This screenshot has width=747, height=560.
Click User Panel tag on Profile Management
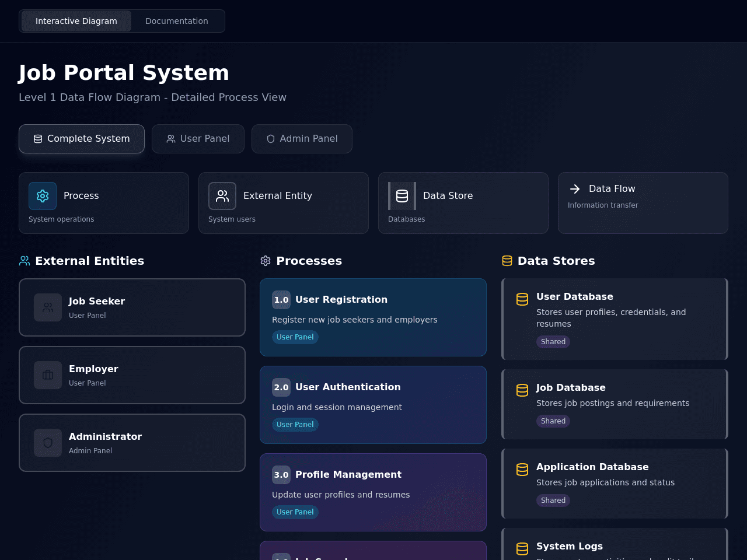(x=295, y=512)
